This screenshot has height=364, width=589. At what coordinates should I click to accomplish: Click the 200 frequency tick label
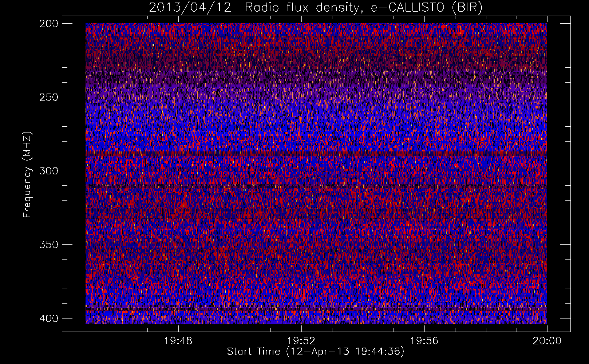pyautogui.click(x=48, y=23)
